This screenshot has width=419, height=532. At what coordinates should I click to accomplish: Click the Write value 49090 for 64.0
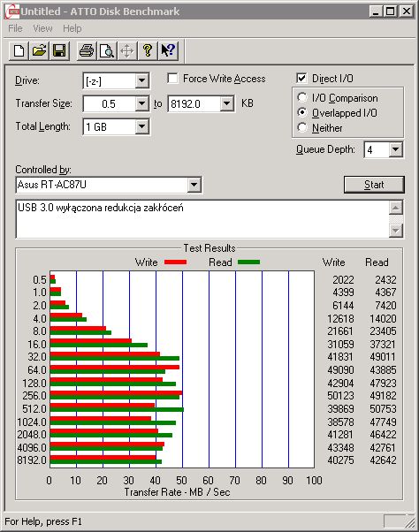340,369
